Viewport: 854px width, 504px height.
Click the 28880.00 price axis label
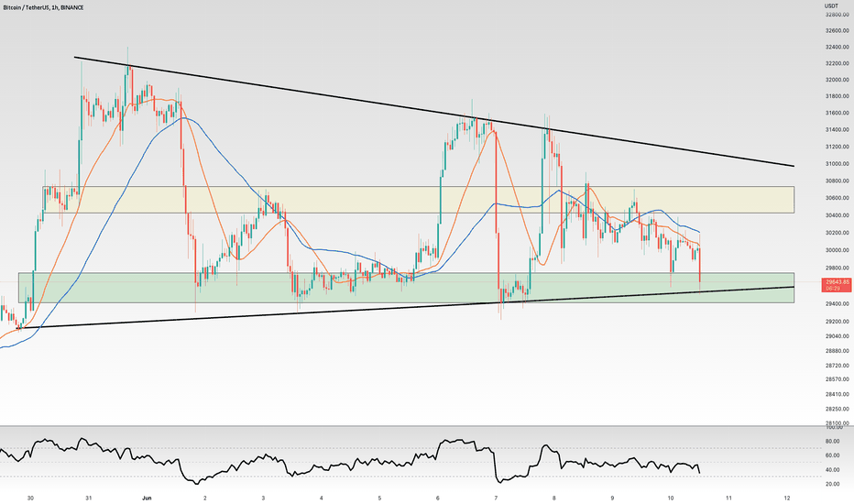[838, 351]
